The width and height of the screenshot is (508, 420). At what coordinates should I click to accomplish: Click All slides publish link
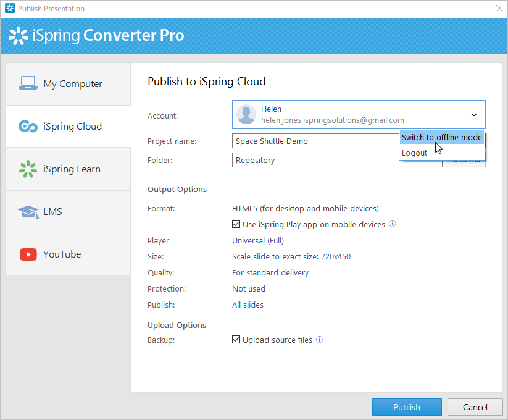(x=248, y=304)
